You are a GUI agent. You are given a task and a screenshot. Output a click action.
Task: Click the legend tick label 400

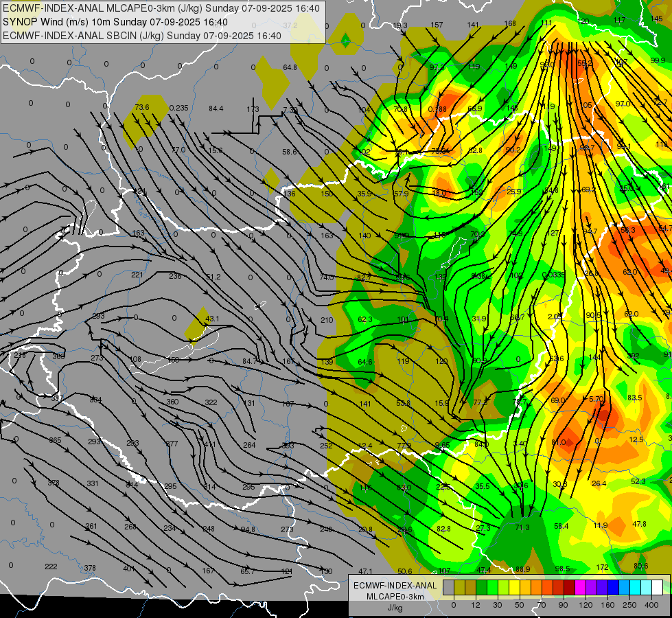(651, 605)
